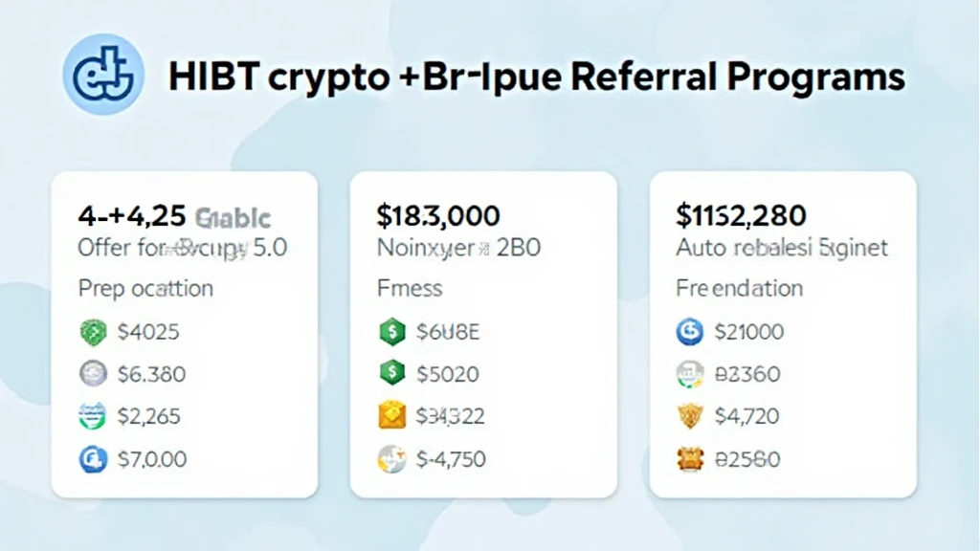Click the orange envelope icon beside $34,322
This screenshot has width=980, height=551.
392,415
